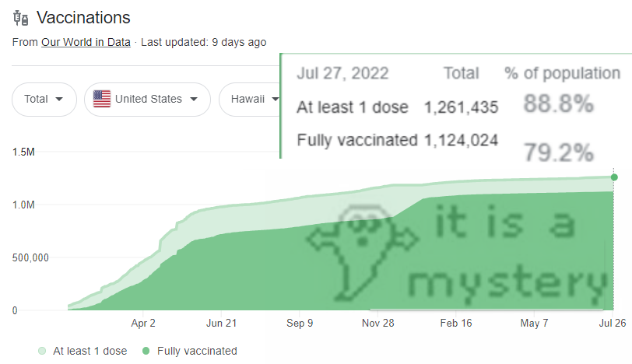The image size is (632, 364).
Task: Click the Vaccinations heading
Action: pyautogui.click(x=83, y=18)
